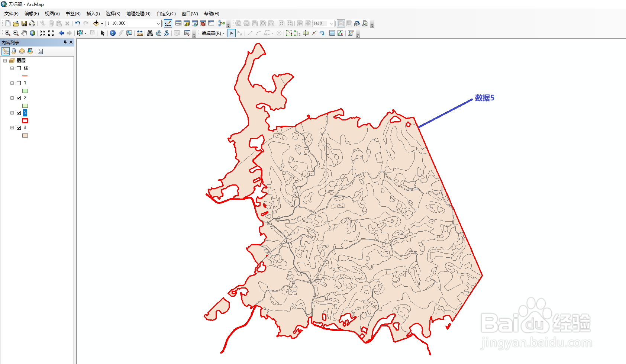
Task: Open Go To XY tool
Action: (167, 33)
